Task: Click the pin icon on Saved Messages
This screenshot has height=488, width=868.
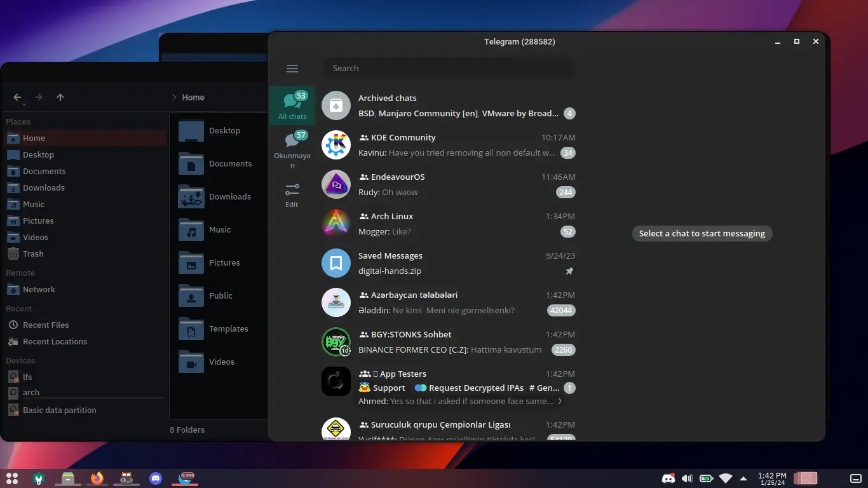Action: [569, 271]
